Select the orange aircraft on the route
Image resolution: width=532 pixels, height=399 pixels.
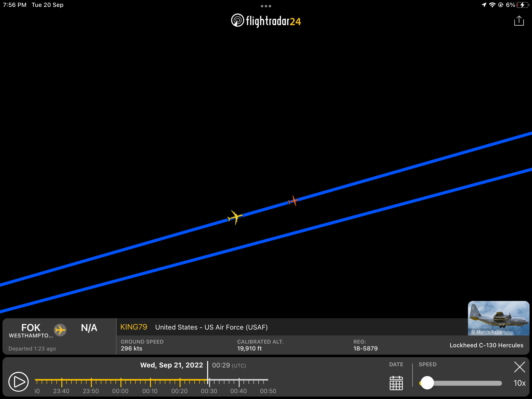click(293, 201)
